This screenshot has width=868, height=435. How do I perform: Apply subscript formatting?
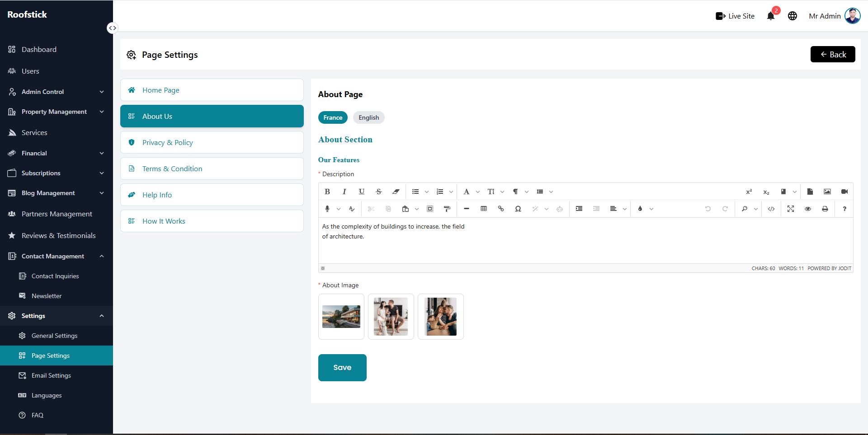coord(766,192)
